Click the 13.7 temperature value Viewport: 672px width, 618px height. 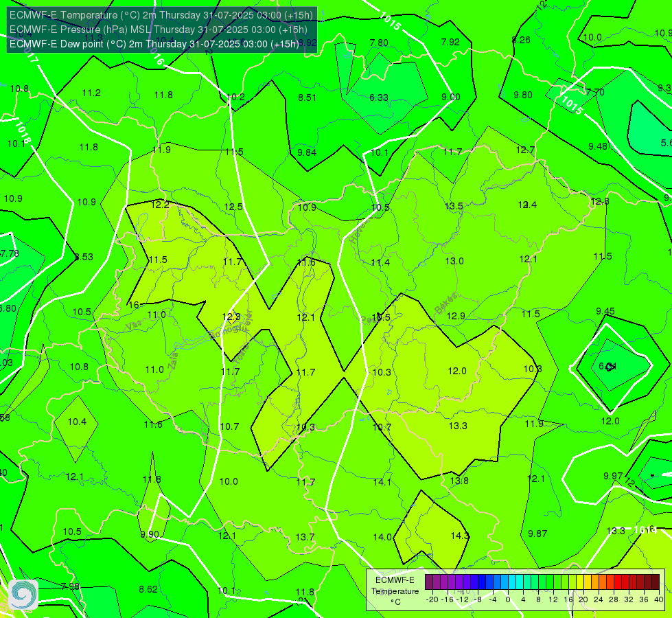(305, 537)
